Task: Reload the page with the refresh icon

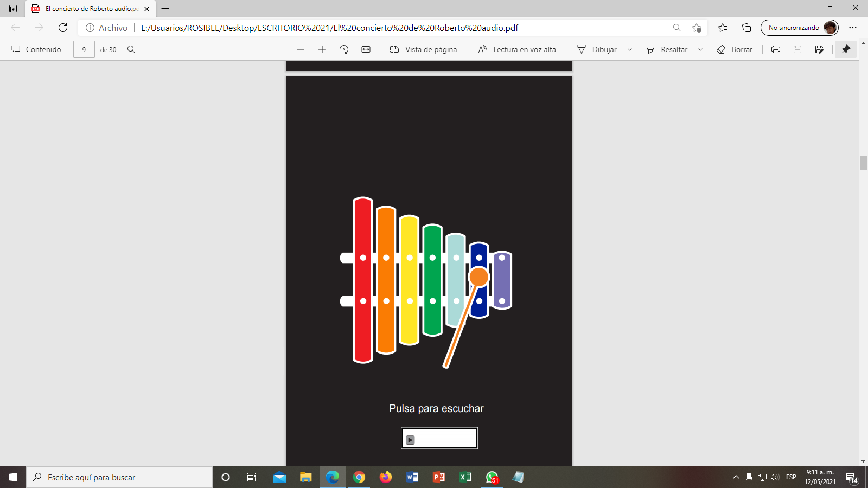Action: (x=63, y=28)
